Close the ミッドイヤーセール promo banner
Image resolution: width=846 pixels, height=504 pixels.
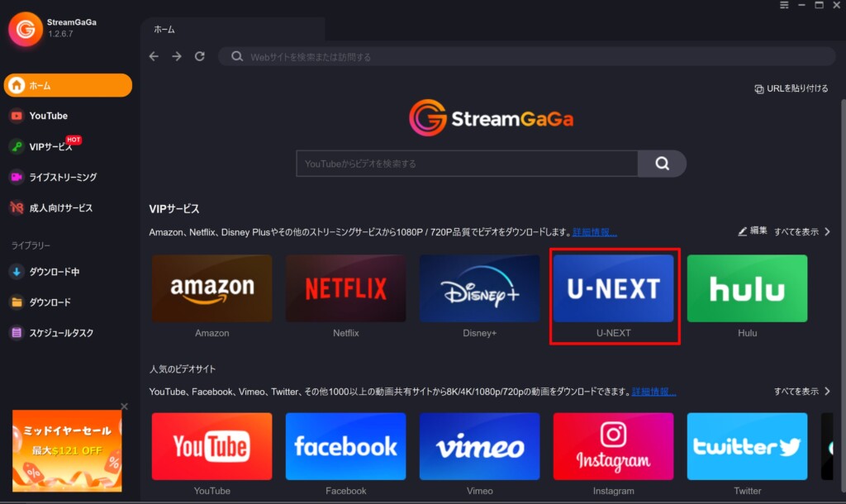click(x=124, y=407)
